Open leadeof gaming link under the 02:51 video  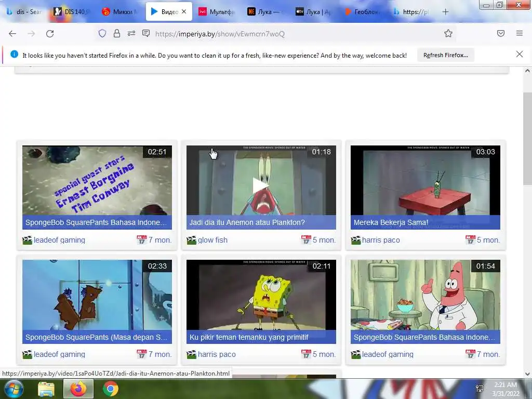[59, 240]
